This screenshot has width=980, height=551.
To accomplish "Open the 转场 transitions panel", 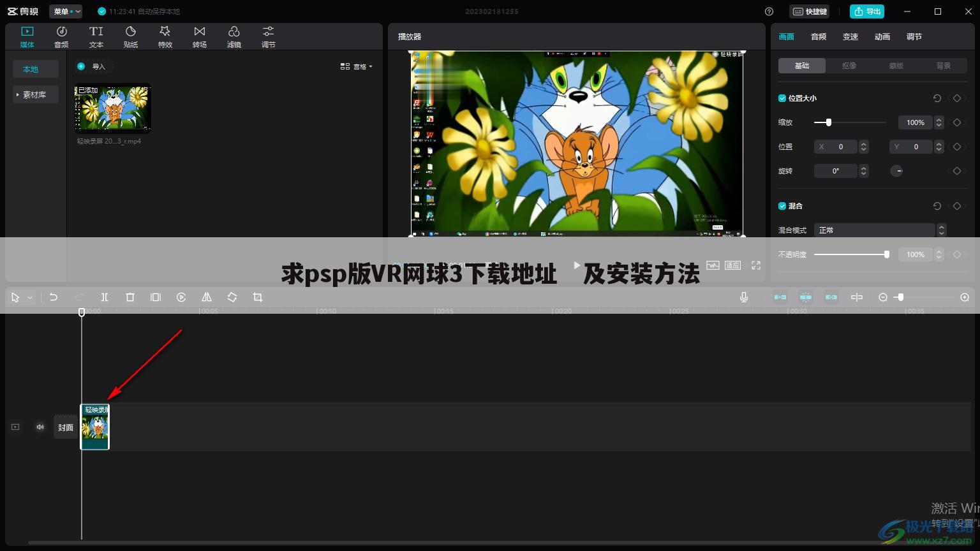I will click(200, 37).
